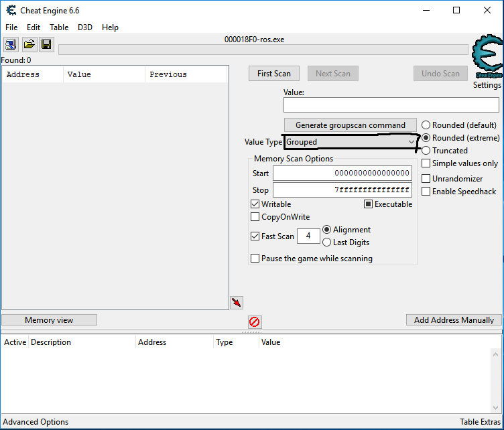Open the Table menu
Screen dimensions: 504x430
tap(59, 27)
